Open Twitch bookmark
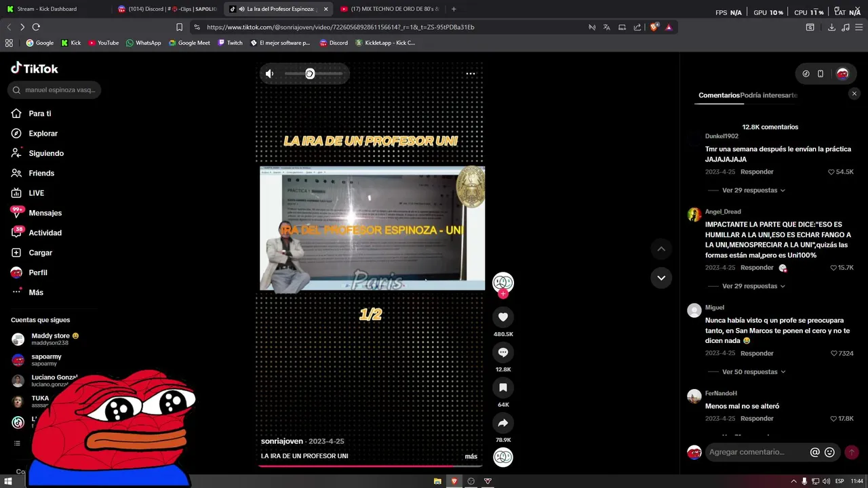The image size is (868, 488). pyautogui.click(x=230, y=43)
